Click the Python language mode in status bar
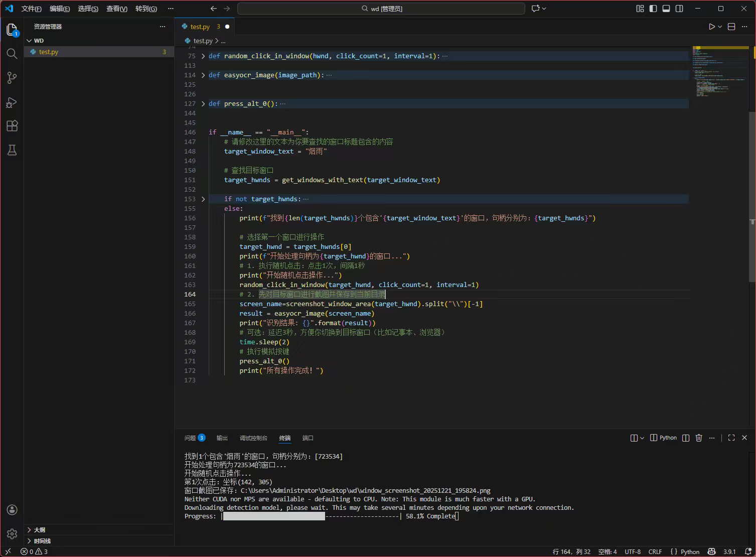 tap(690, 551)
